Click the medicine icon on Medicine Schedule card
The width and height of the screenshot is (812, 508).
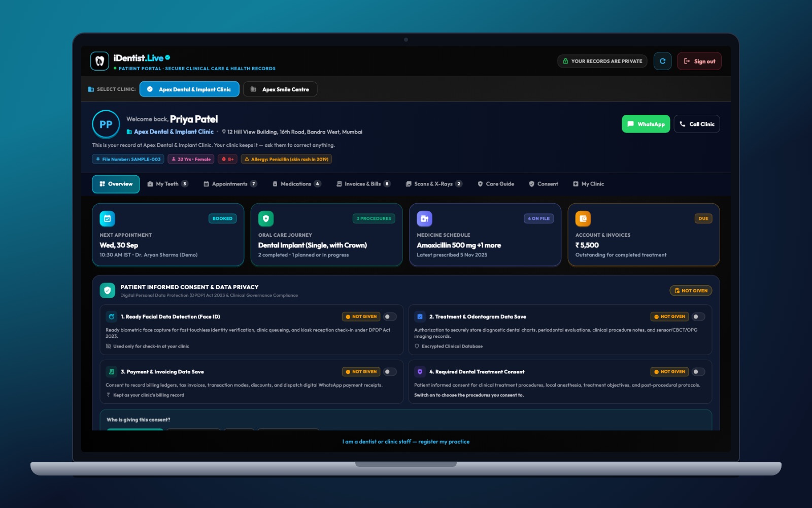point(424,218)
